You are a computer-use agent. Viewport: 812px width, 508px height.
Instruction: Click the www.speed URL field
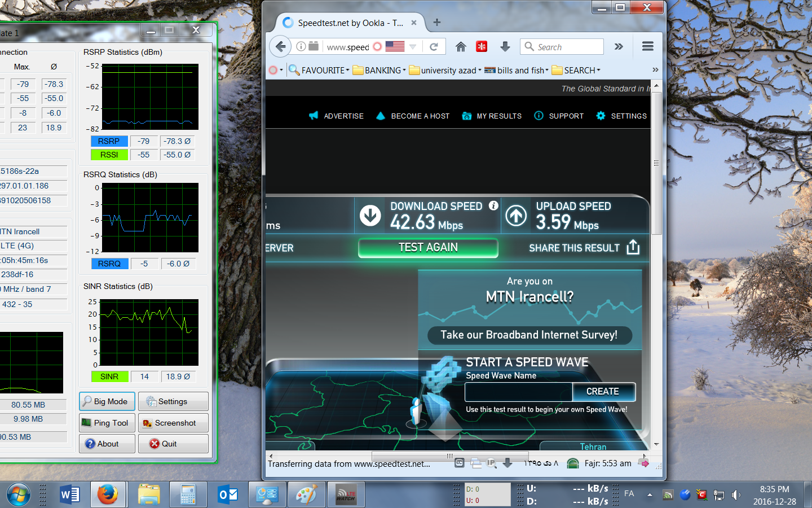click(x=347, y=47)
